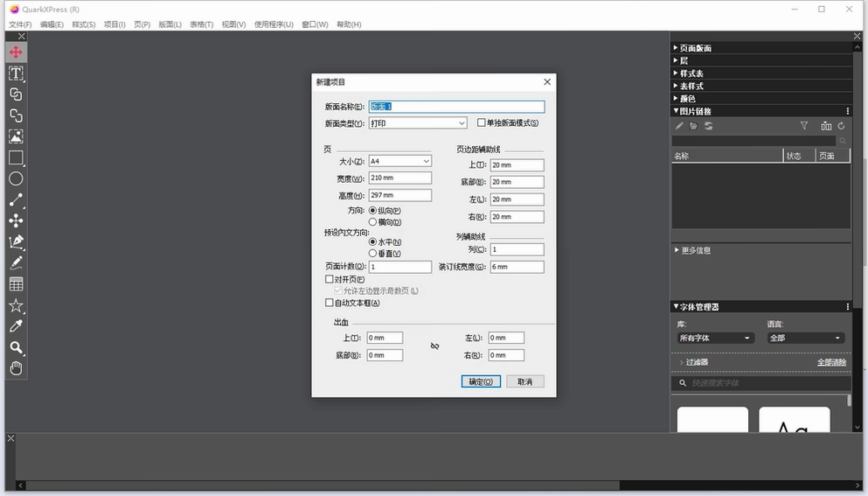Select the Rectangle Box tool
Viewport: 868px width, 496px height.
pos(16,158)
